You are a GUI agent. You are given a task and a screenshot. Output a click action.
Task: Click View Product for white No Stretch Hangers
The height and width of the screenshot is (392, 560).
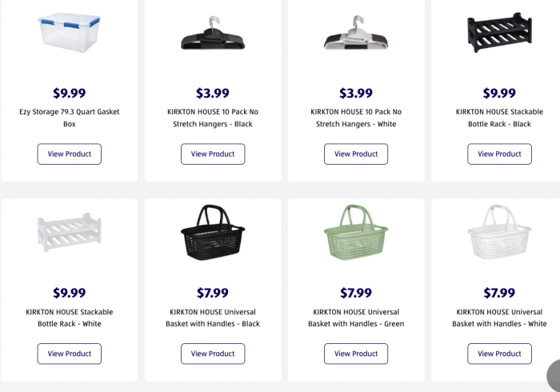pos(356,154)
